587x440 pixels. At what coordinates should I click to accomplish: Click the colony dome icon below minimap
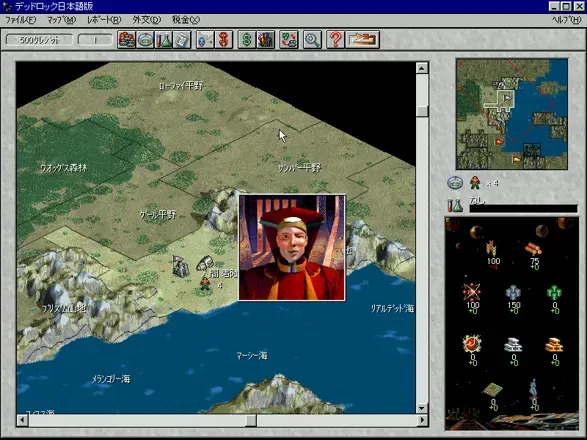coord(455,183)
